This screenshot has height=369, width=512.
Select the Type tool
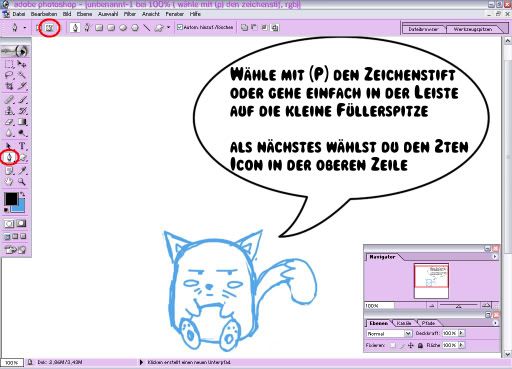[22, 146]
